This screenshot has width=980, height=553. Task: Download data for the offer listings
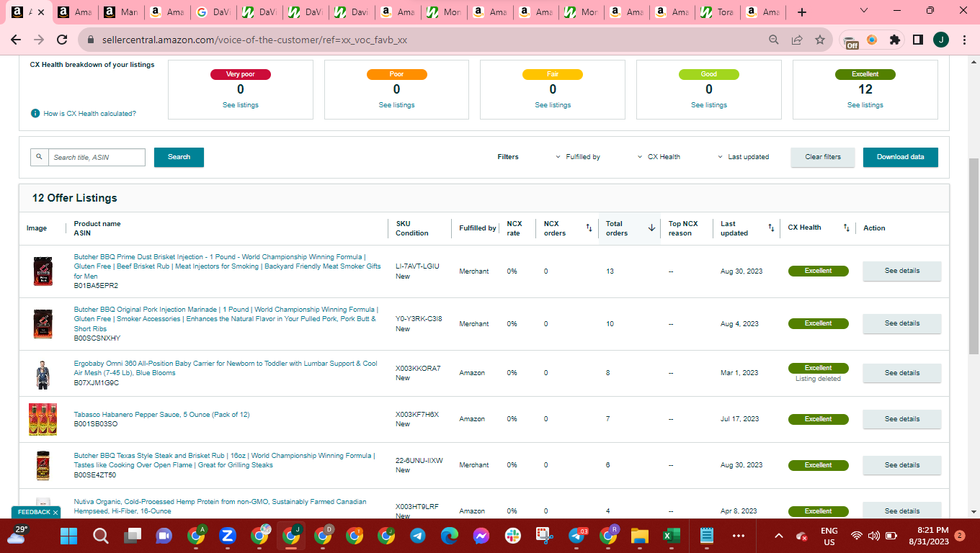[x=901, y=157]
